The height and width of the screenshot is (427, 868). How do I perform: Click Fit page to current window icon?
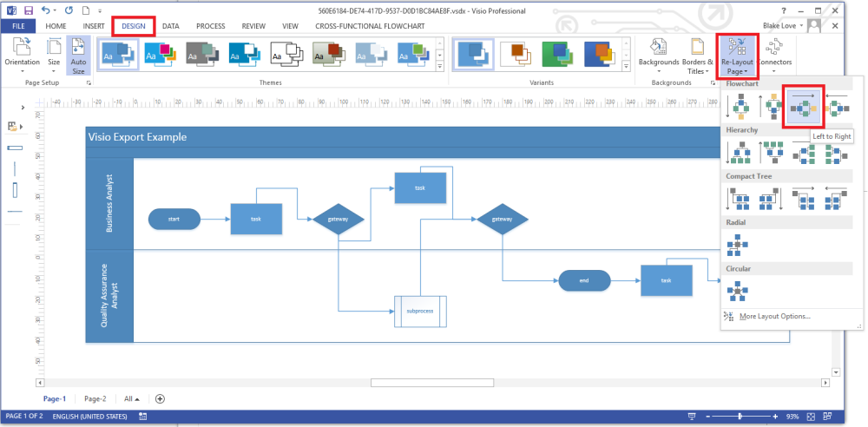tap(812, 416)
